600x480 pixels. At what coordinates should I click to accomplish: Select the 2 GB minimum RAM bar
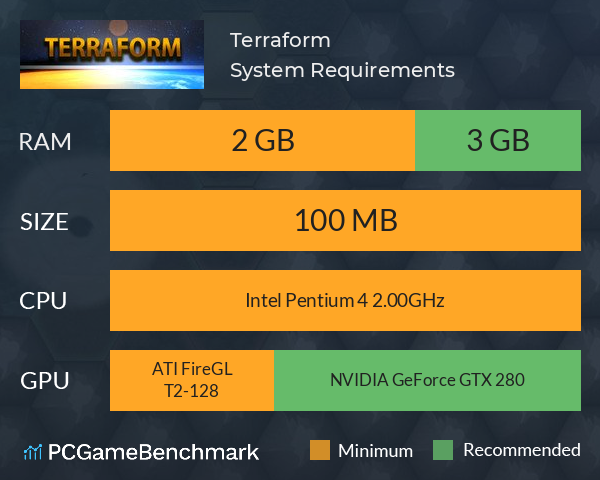[x=262, y=140]
